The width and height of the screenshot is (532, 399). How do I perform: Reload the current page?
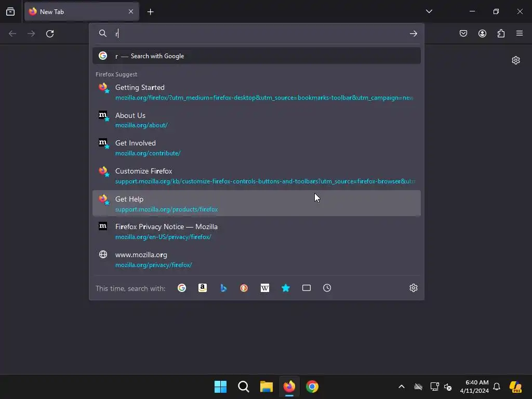50,34
